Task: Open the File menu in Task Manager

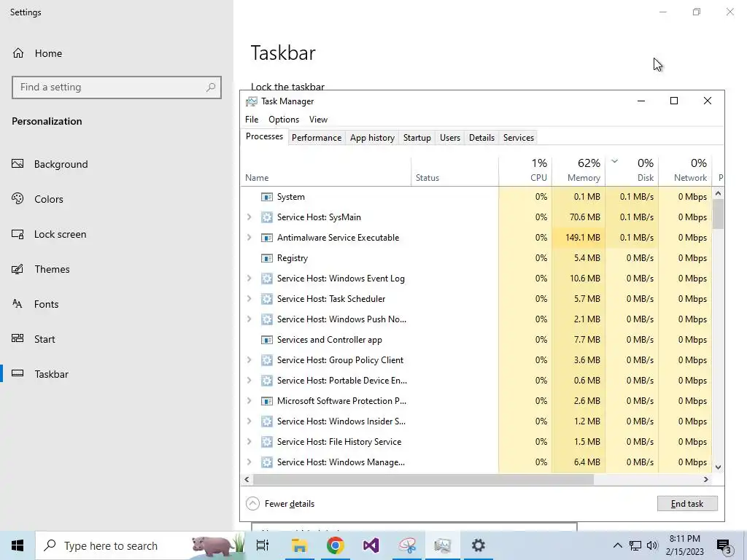Action: click(x=252, y=120)
